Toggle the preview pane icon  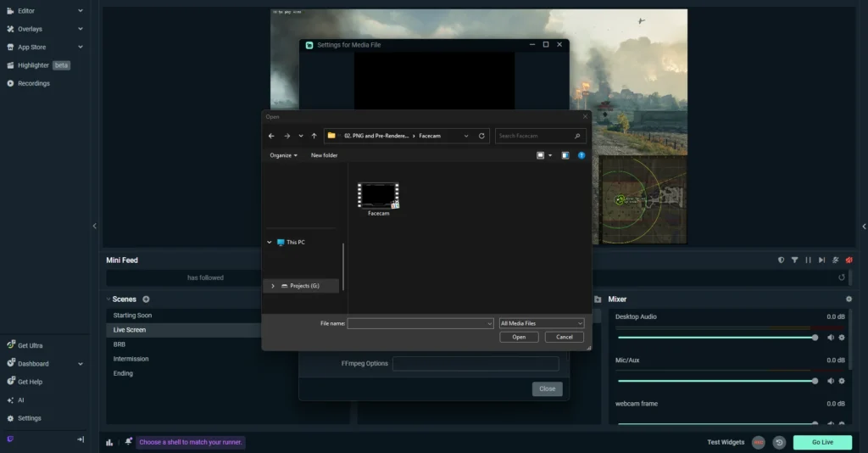[565, 155]
